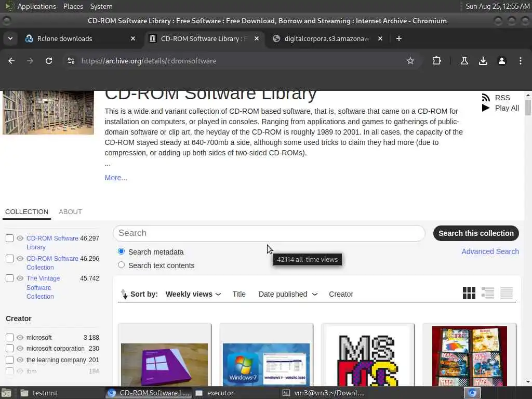Click workspace switcher in bottom panel

click(472, 393)
